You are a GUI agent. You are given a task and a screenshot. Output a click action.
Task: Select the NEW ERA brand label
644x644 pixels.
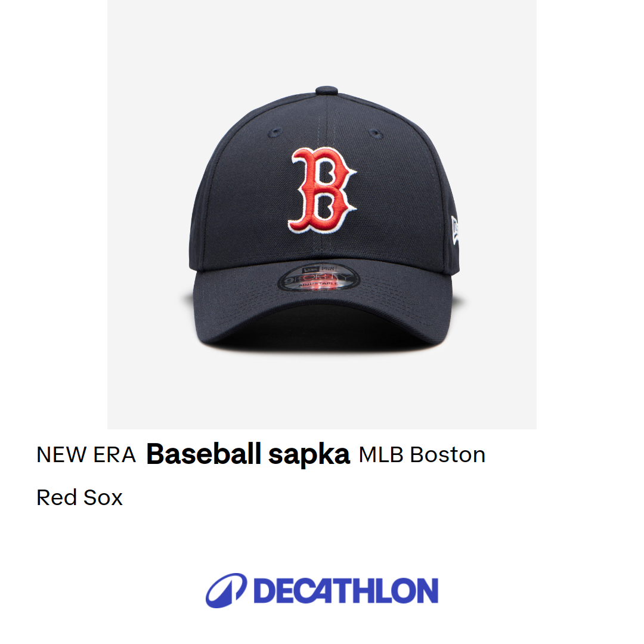86,454
